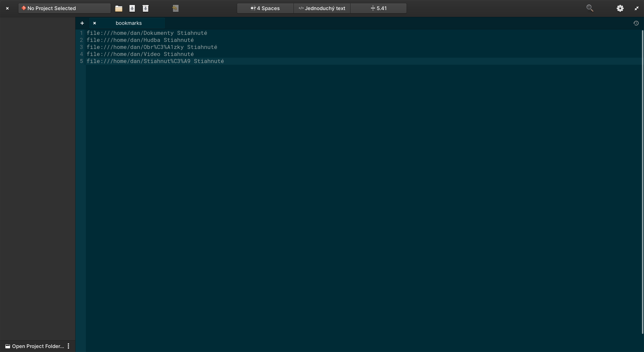Open the closed tabs history icon
Viewport: 644px width, 352px height.
click(x=636, y=23)
